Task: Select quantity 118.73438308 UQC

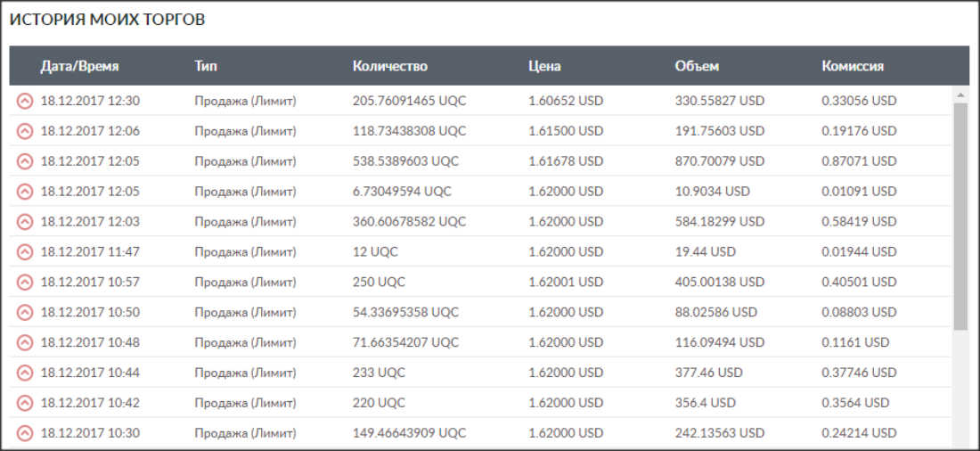Action: coord(410,131)
